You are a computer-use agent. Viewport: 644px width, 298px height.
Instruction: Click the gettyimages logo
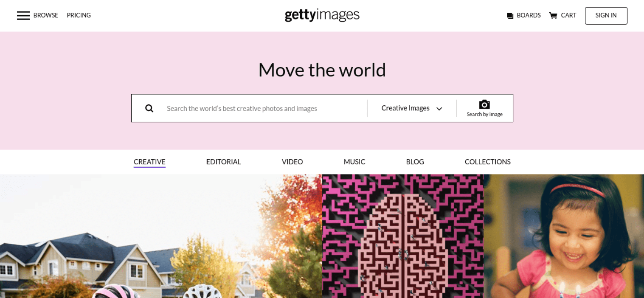pyautogui.click(x=322, y=15)
